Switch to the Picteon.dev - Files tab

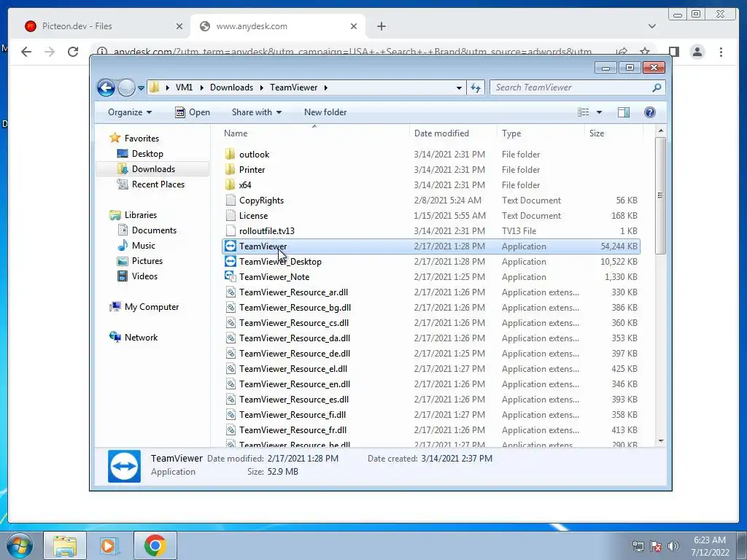click(77, 26)
